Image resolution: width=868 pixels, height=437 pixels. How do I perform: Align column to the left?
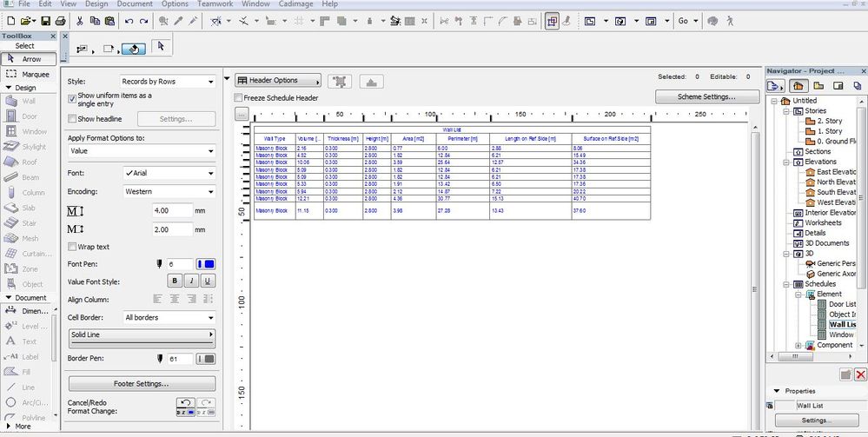[x=158, y=299]
